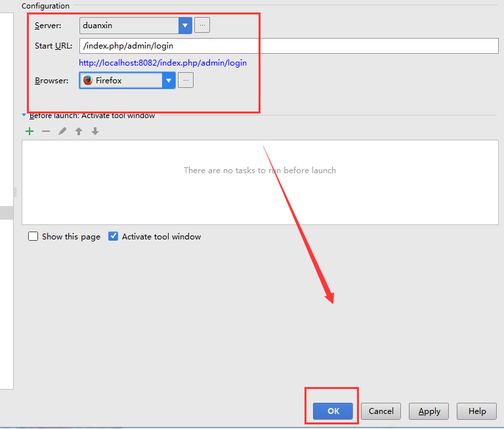Confirm the dialog with OK

point(333,411)
